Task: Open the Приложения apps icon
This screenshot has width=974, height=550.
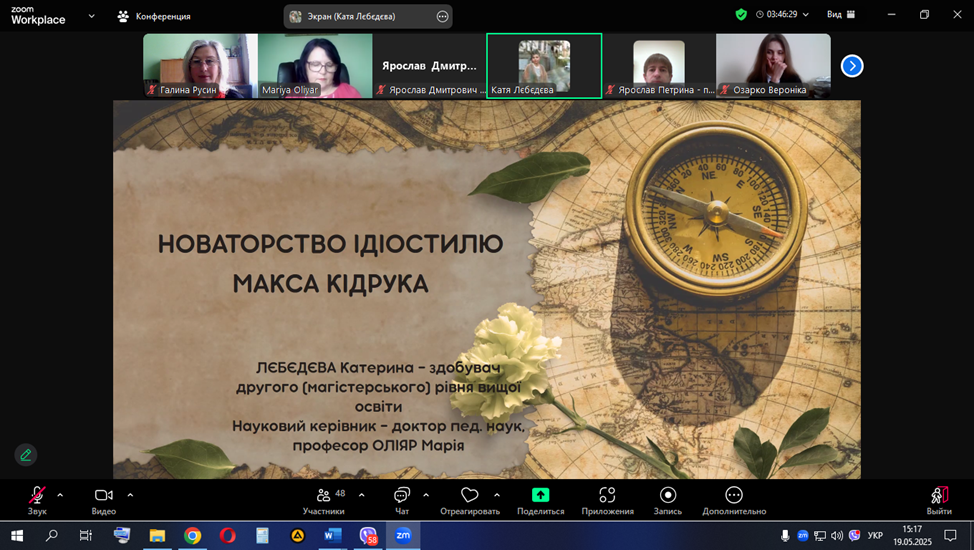Action: tap(607, 496)
